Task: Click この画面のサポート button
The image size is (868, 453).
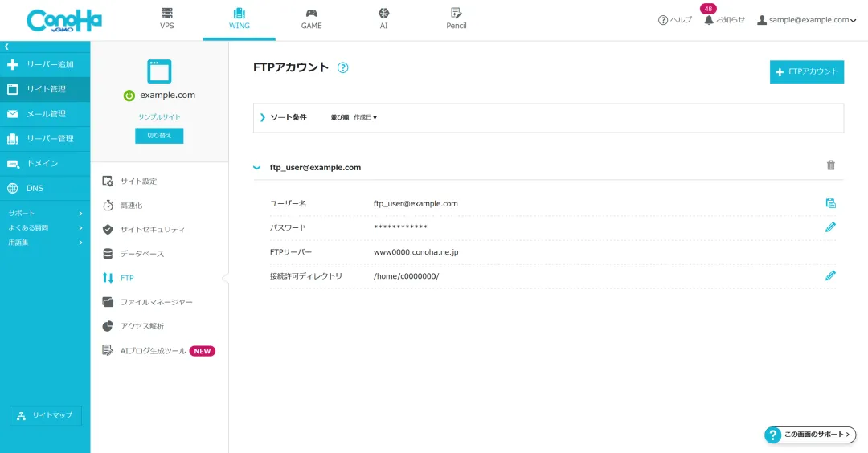Action: [x=810, y=435]
